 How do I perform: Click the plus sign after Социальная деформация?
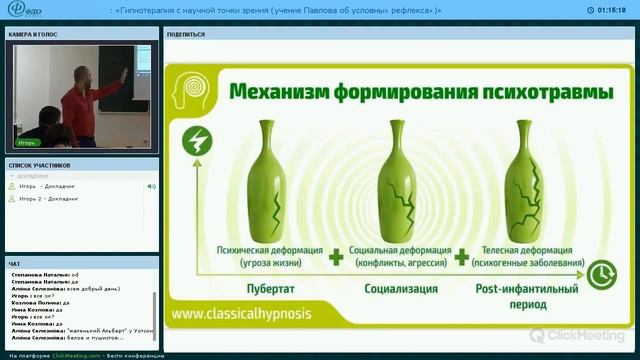point(461,257)
